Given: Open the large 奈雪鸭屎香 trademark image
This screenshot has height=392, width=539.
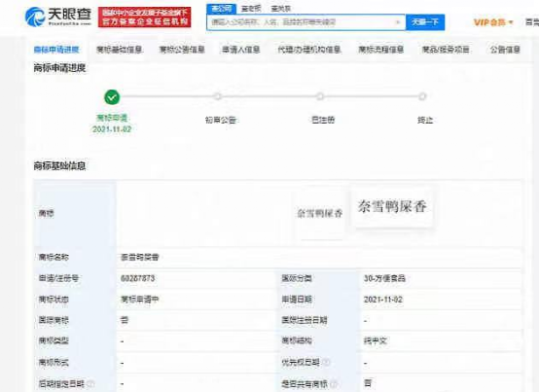Looking at the screenshot, I should (x=392, y=207).
